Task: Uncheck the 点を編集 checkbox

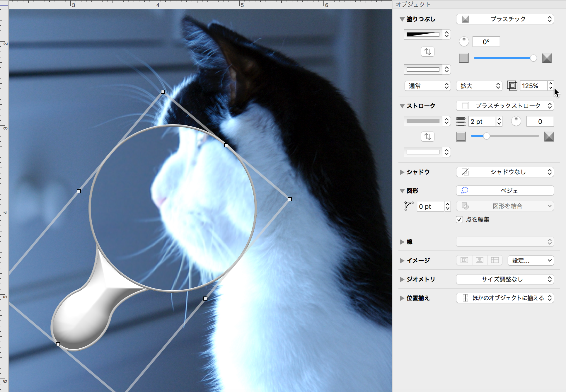Action: click(x=459, y=219)
